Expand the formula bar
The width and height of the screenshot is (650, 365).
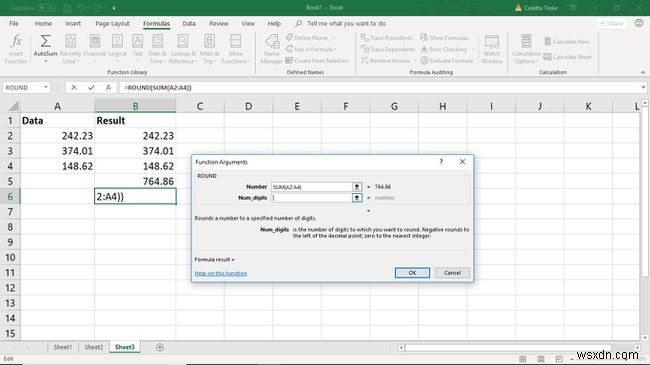tap(643, 88)
